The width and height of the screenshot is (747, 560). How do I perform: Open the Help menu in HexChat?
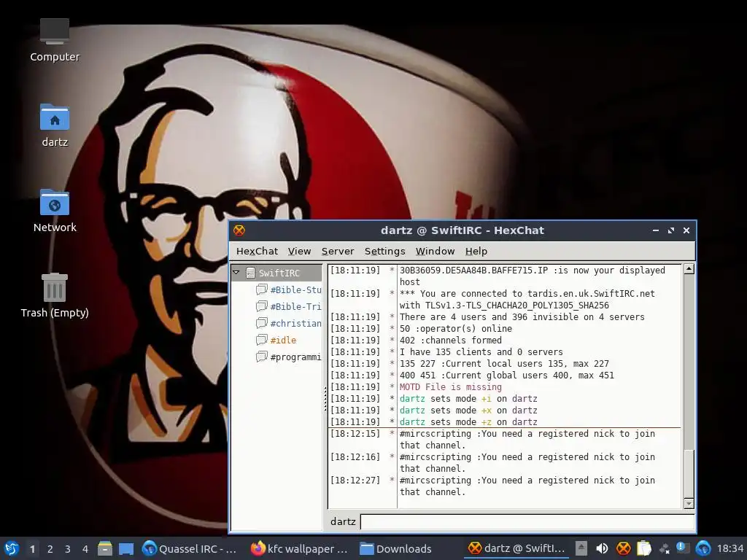(x=476, y=251)
